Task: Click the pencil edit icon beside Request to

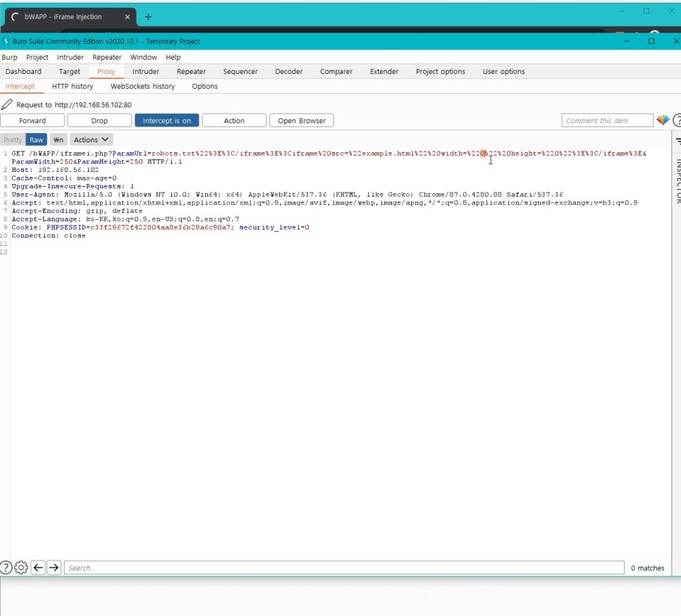Action: click(x=7, y=104)
